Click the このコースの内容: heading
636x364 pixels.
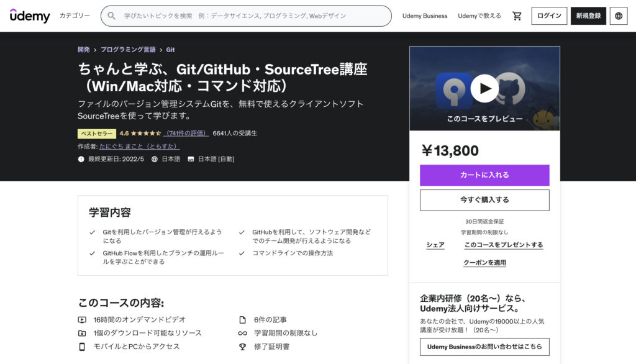point(121,303)
